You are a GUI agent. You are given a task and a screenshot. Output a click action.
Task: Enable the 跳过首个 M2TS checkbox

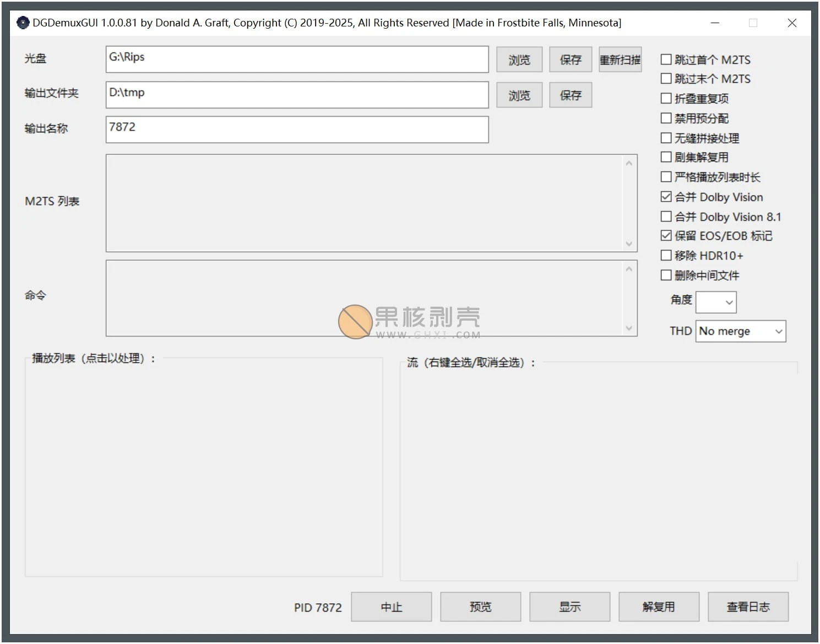(666, 59)
